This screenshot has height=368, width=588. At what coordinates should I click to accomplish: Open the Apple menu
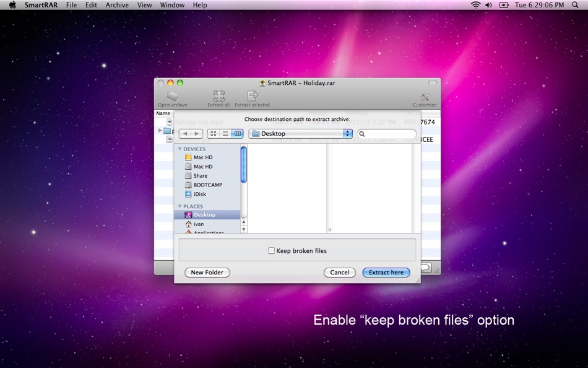(x=12, y=5)
